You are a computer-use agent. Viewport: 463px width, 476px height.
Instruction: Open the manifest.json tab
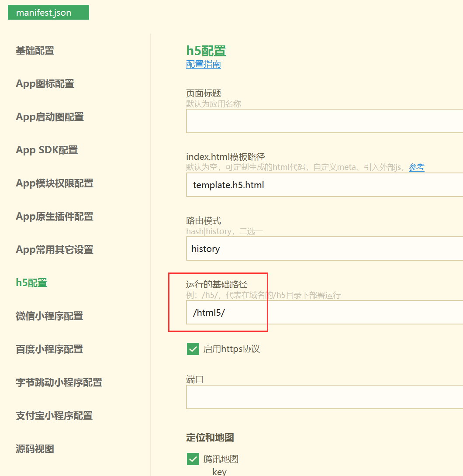(x=48, y=12)
